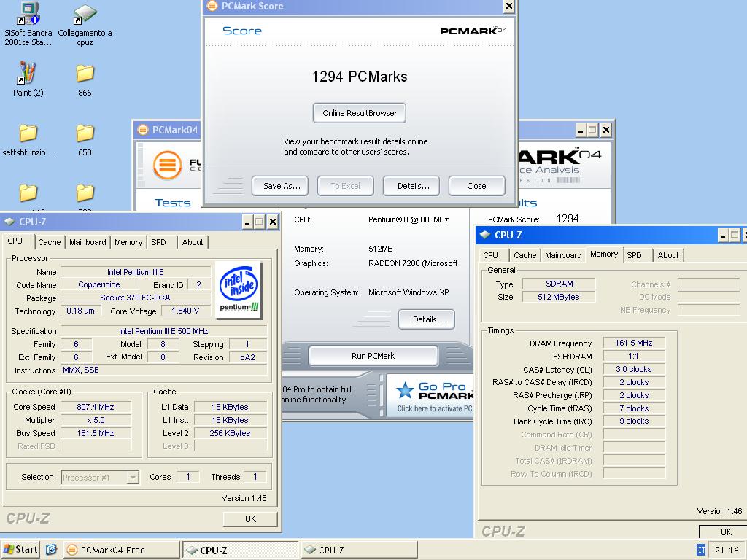Close the left CPU-Z window

(x=273, y=222)
